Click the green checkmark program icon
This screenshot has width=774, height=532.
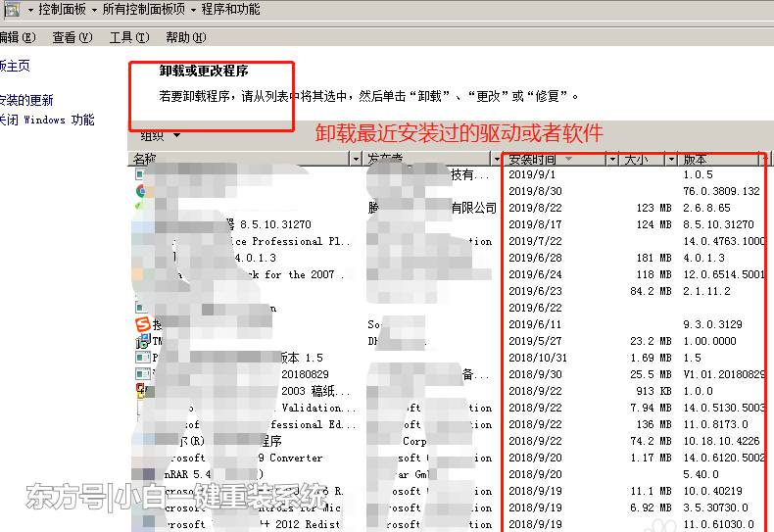(140, 207)
